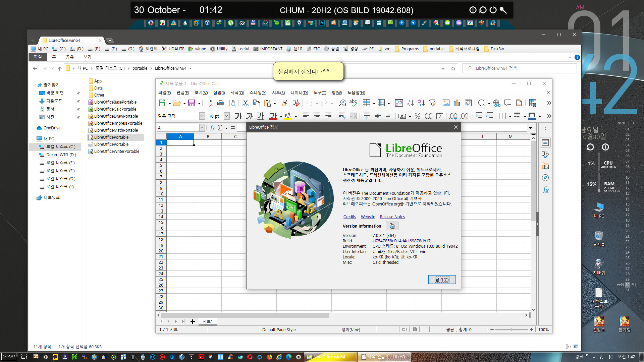Screen dimensions: 644x362
Task: Drag the horizontal zoom slider at bottom right
Action: click(512, 330)
